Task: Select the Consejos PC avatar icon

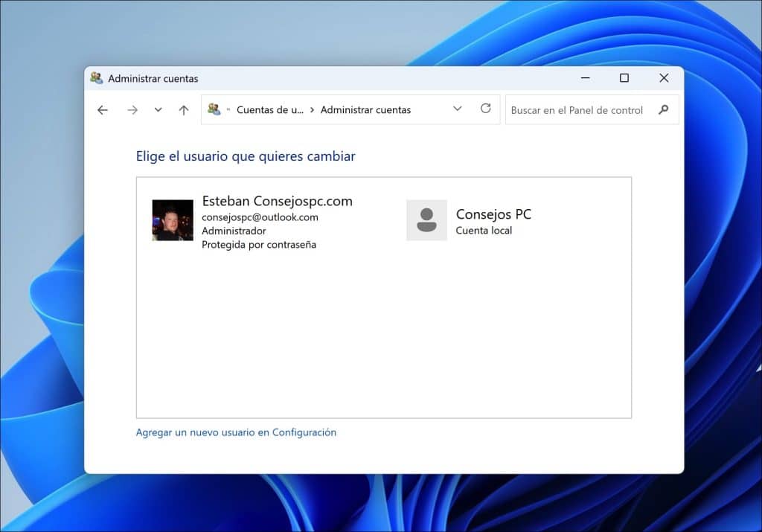Action: pyautogui.click(x=426, y=220)
